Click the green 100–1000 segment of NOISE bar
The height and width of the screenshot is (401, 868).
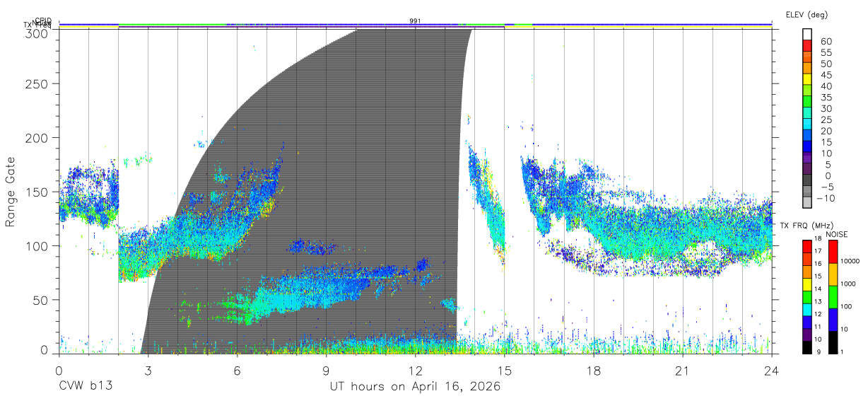pyautogui.click(x=833, y=297)
